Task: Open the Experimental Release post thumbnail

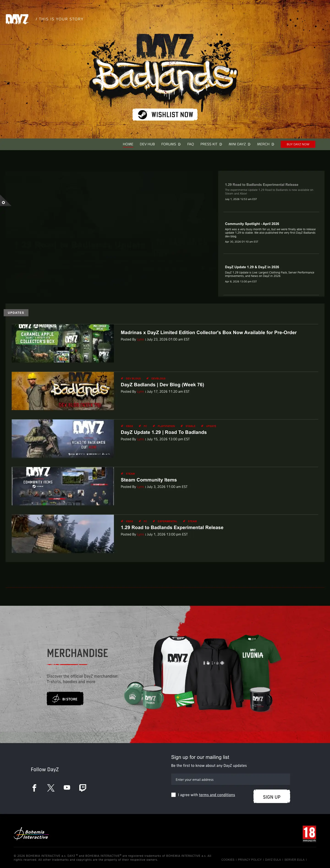Action: (63, 534)
